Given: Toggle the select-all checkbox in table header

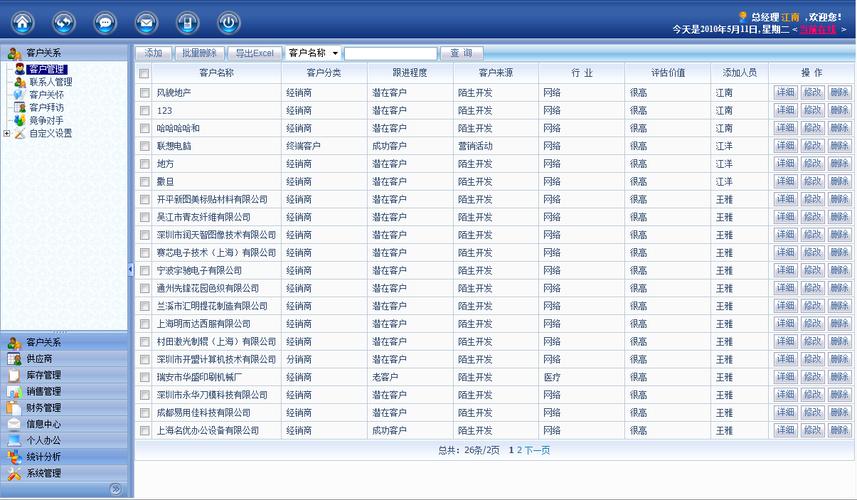Looking at the screenshot, I should click(x=144, y=73).
